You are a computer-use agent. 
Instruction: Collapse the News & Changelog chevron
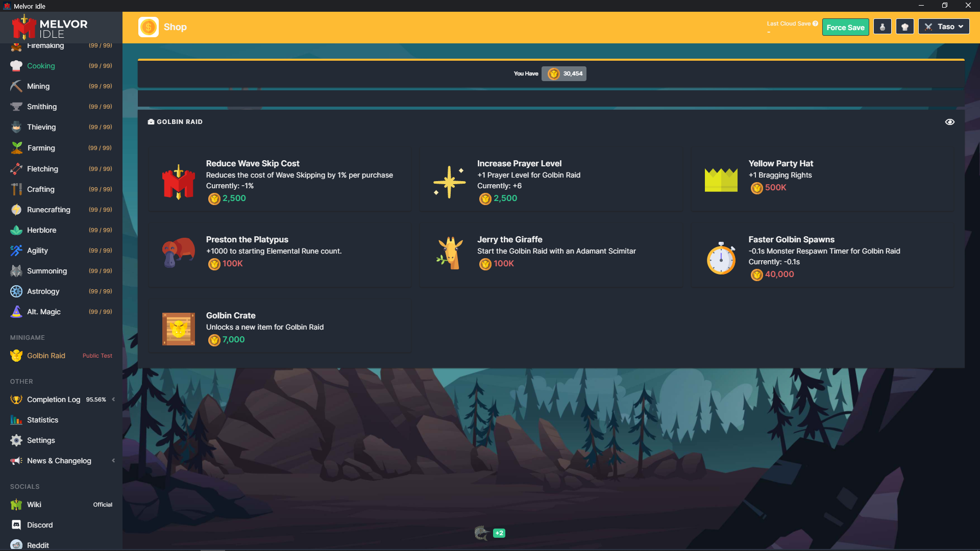pos(113,460)
